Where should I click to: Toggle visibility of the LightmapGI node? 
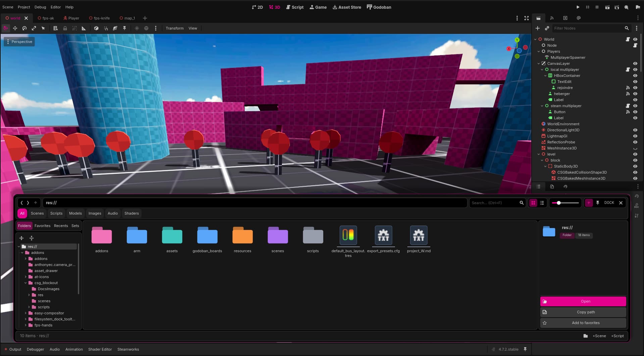635,136
